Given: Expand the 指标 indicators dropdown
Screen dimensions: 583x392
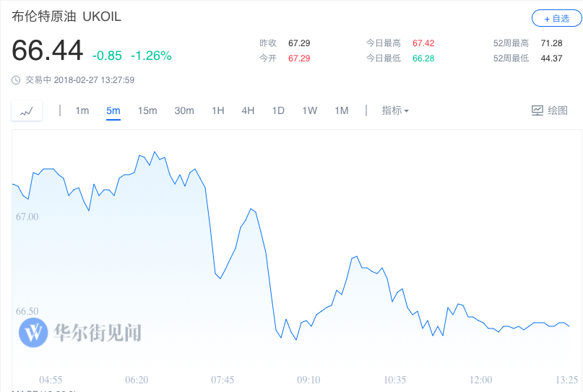Looking at the screenshot, I should (395, 110).
